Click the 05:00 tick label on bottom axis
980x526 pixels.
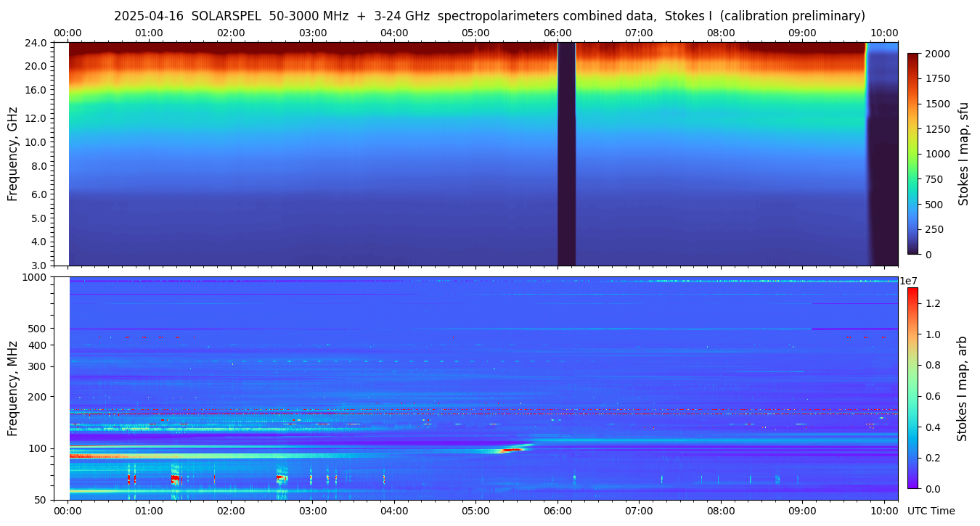point(475,511)
